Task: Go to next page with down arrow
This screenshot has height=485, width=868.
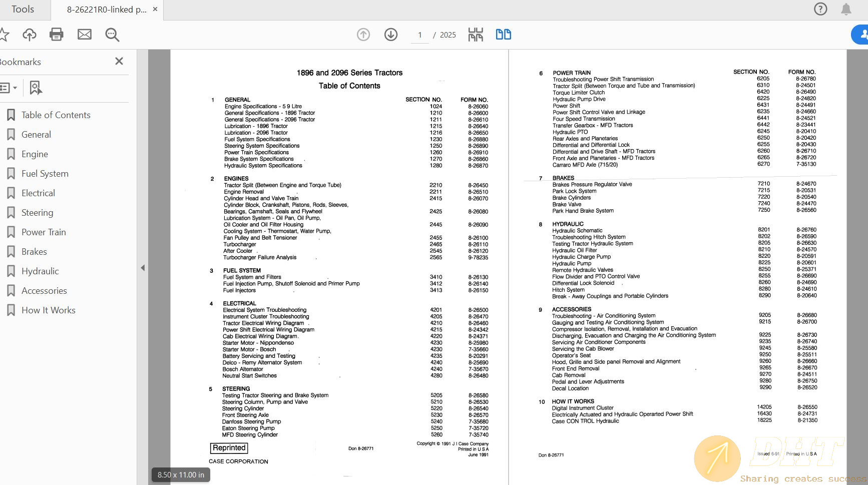Action: pyautogui.click(x=390, y=34)
